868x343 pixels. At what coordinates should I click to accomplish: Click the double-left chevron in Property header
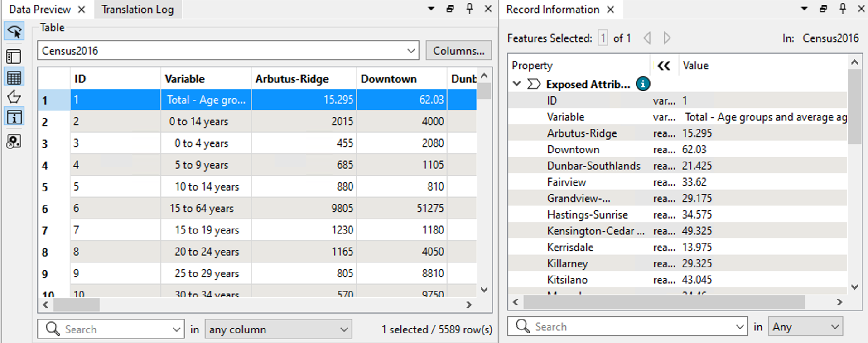tap(664, 66)
